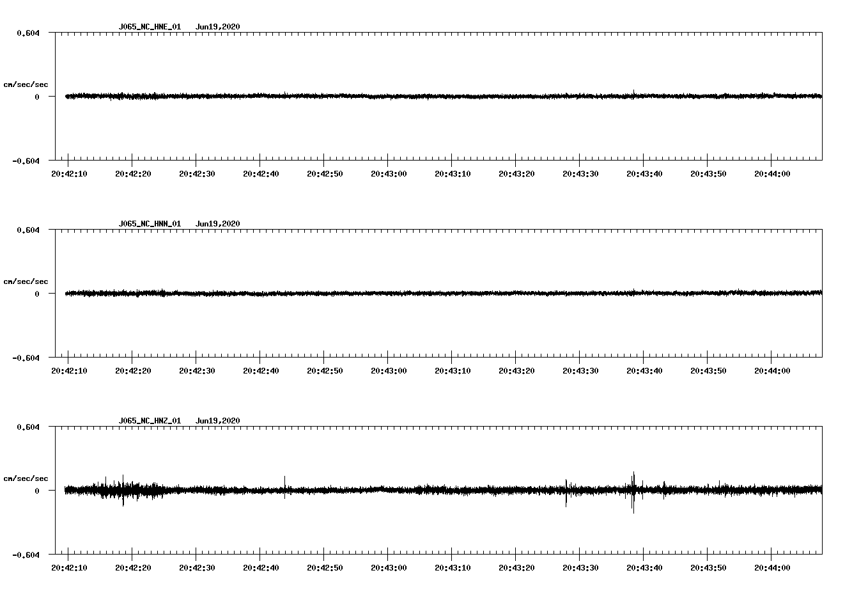
Task: Click the zero baseline label on HNN axis
Action: pos(37,294)
